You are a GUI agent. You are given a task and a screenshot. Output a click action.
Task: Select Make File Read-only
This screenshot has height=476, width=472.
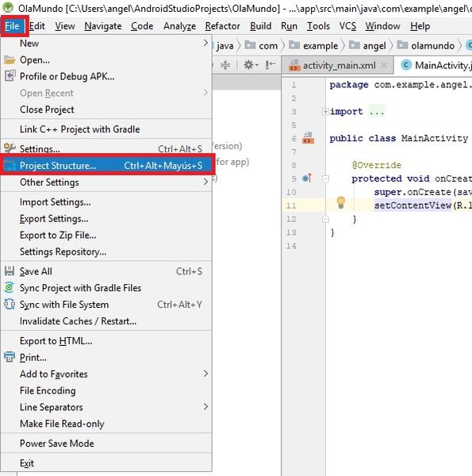point(106,424)
